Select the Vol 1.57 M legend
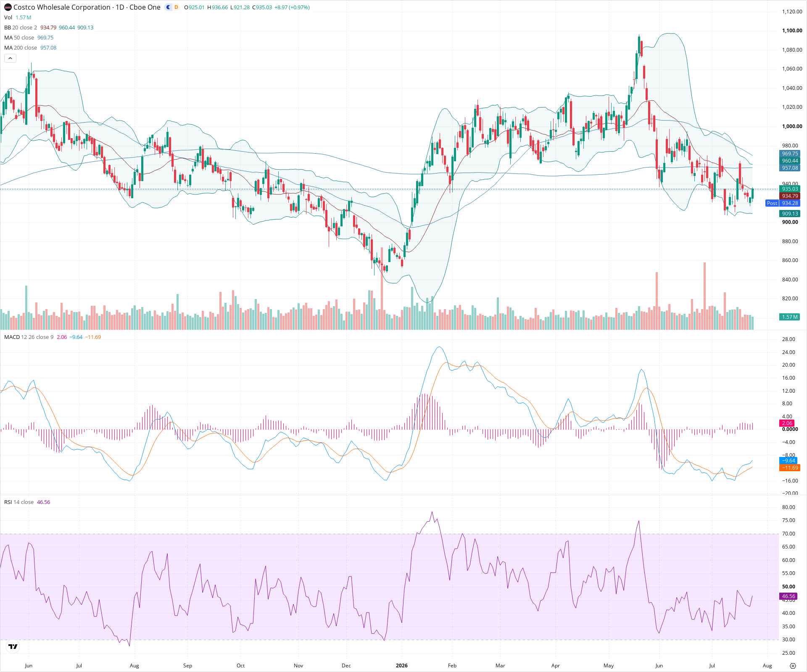This screenshot has height=672, width=807. pos(18,17)
